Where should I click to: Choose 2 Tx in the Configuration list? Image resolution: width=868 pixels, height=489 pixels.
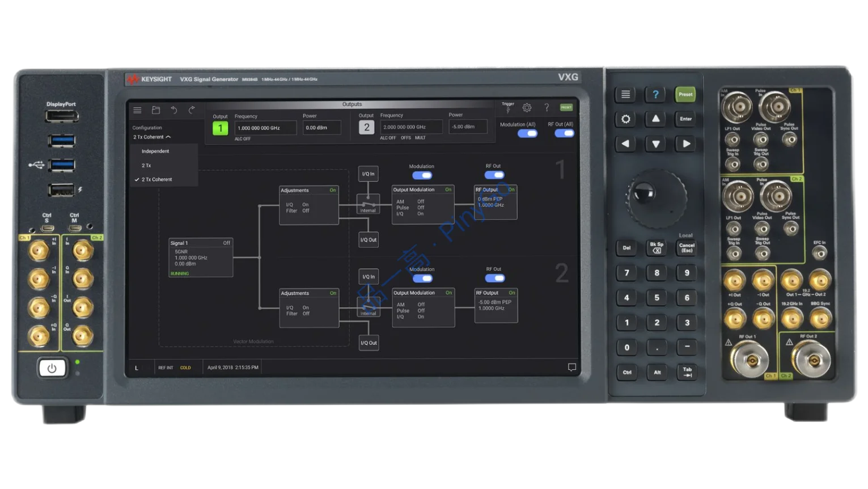[x=164, y=166]
